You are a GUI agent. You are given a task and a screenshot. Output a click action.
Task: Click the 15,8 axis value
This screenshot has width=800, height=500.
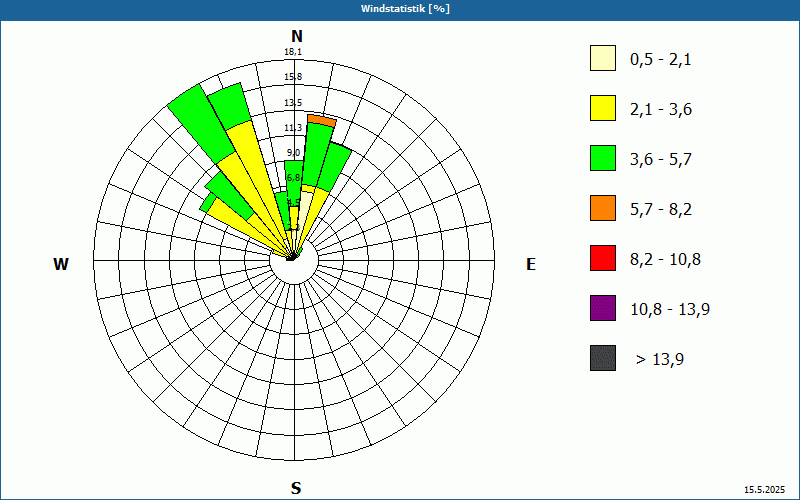tap(293, 77)
